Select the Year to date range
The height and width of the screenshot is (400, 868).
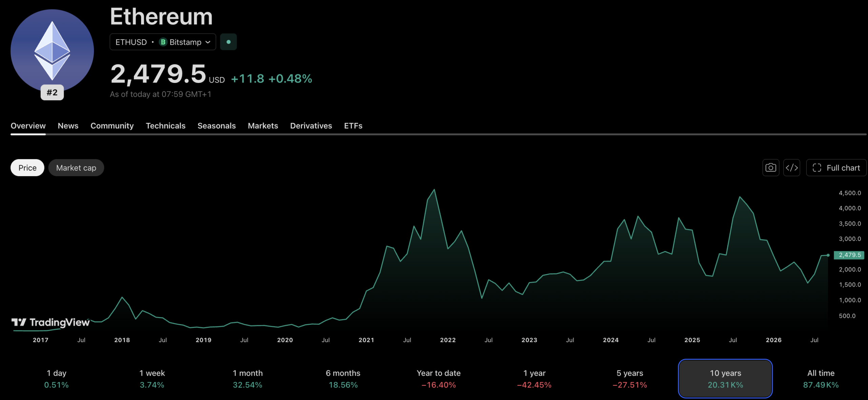439,379
